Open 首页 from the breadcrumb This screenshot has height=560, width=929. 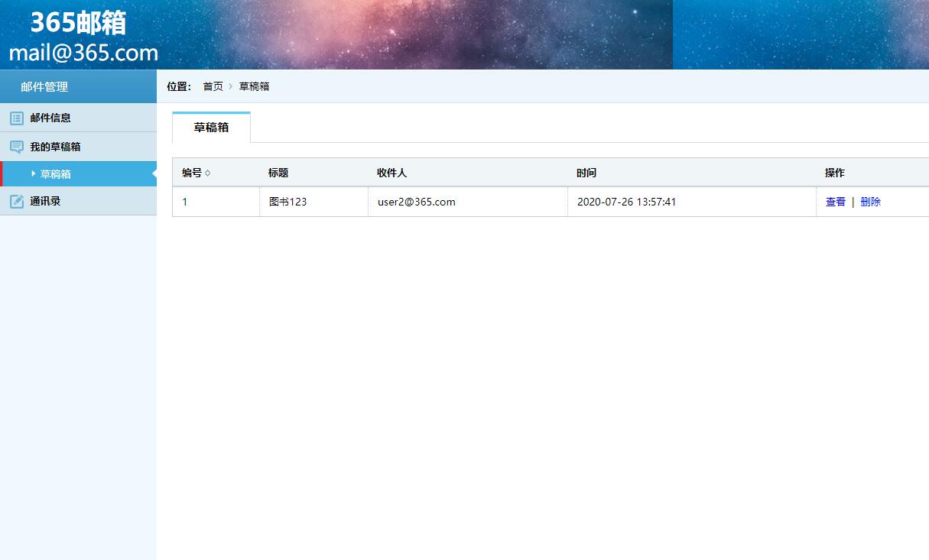point(213,86)
